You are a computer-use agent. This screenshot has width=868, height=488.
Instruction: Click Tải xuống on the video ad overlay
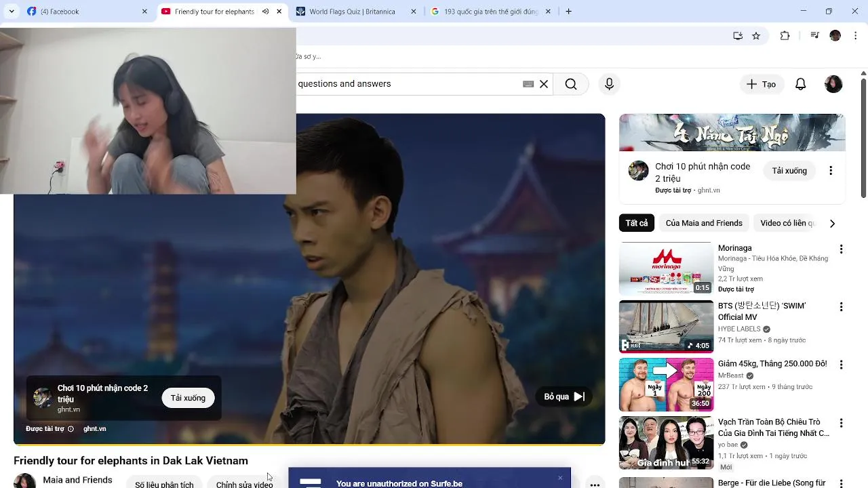pos(188,398)
